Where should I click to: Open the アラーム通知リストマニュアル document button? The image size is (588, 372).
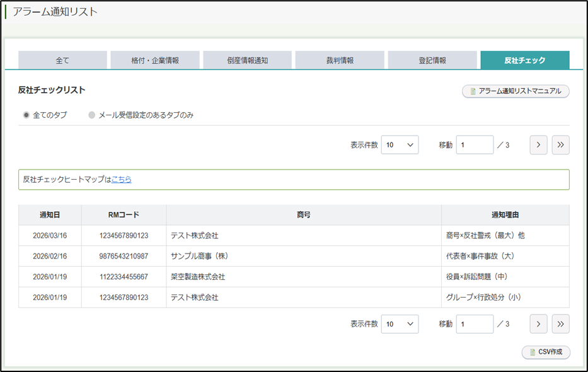click(516, 91)
